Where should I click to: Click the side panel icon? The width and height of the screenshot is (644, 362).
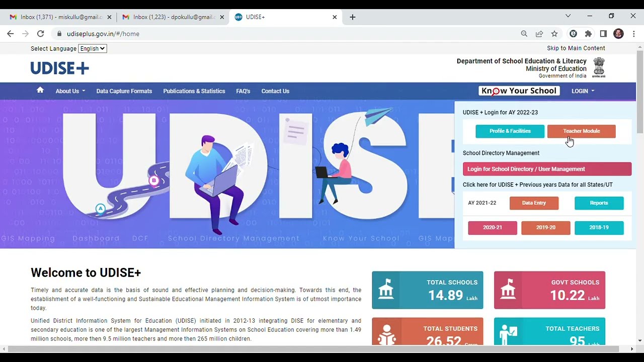click(x=603, y=34)
